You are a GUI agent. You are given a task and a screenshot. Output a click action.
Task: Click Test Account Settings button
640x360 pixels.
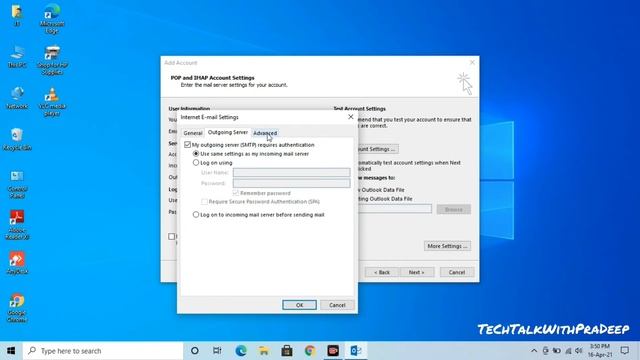click(378, 149)
